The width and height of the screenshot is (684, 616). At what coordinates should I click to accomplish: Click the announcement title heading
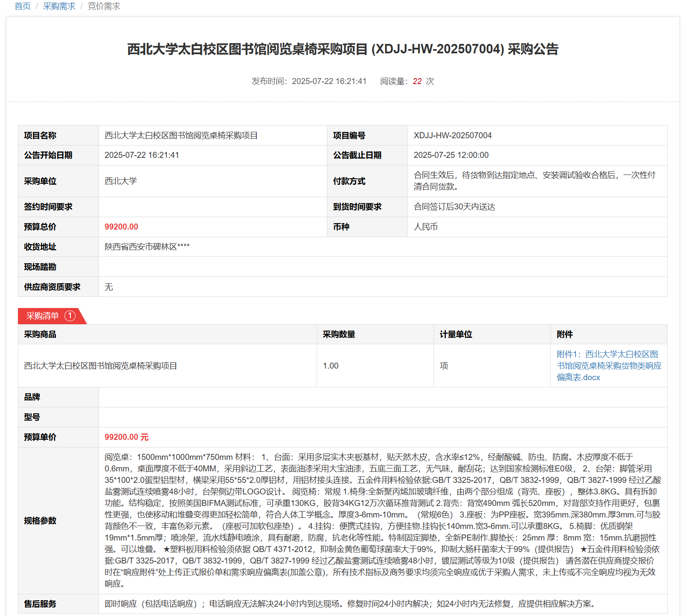342,49
